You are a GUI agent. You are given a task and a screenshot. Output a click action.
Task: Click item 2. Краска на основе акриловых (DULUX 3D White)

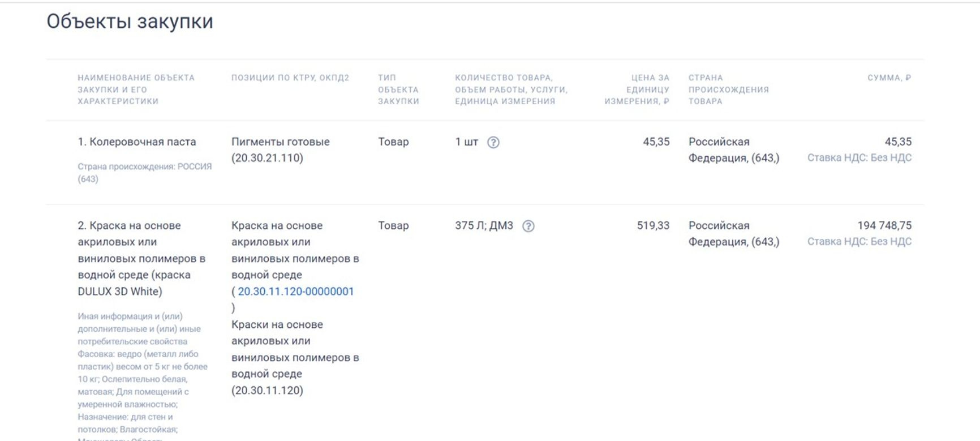[x=141, y=259]
